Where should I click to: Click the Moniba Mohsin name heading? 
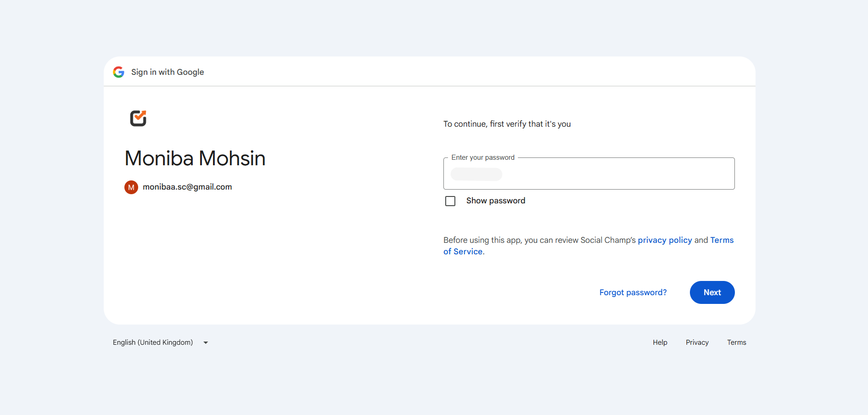(x=195, y=158)
